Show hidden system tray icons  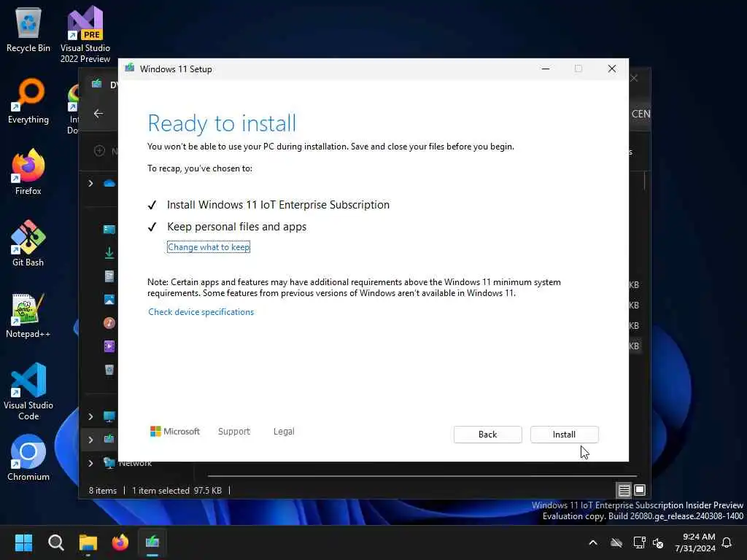coord(593,542)
